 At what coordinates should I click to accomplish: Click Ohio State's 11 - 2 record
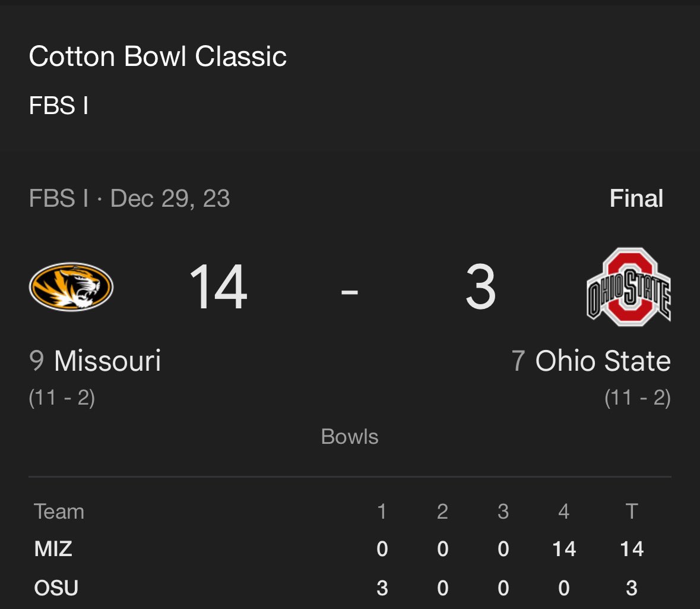[x=638, y=397]
